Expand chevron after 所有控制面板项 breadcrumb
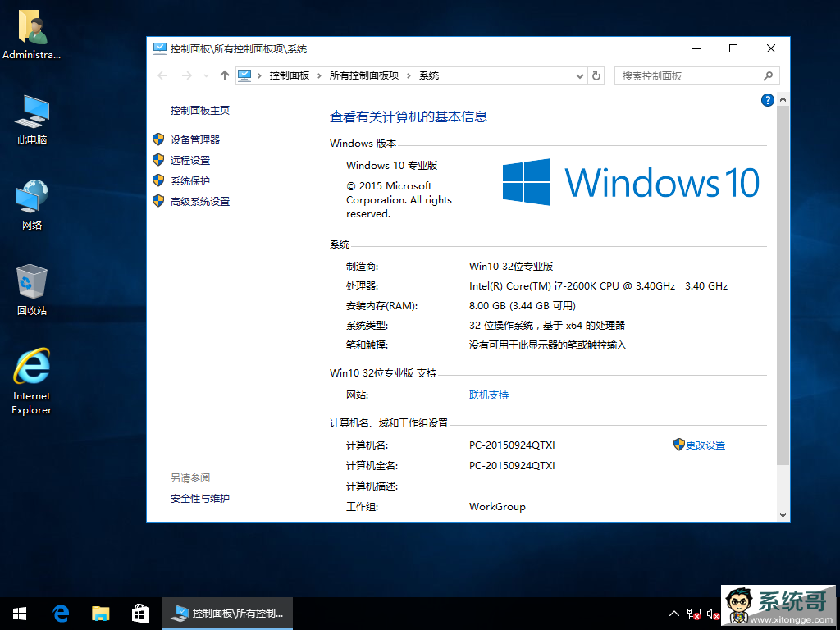Viewport: 840px width, 630px height. [x=409, y=75]
